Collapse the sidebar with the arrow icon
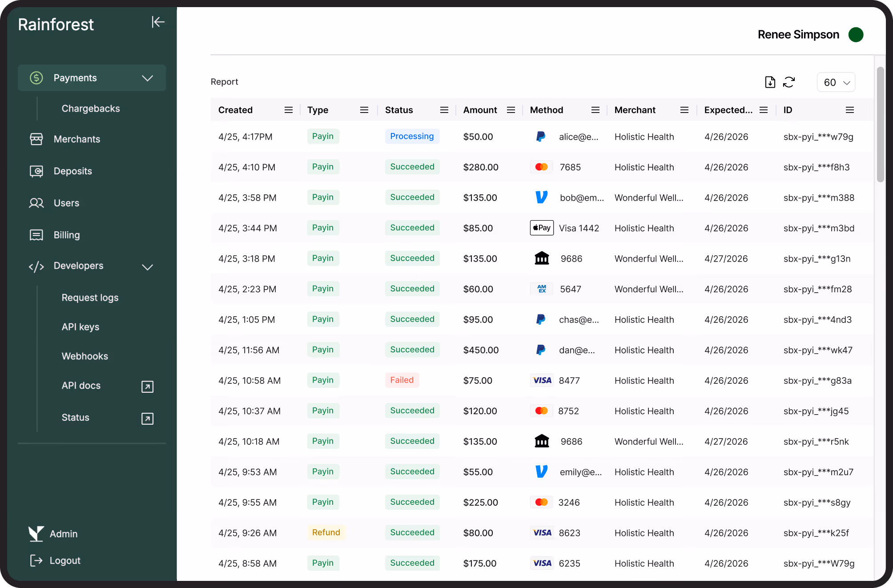 tap(158, 22)
